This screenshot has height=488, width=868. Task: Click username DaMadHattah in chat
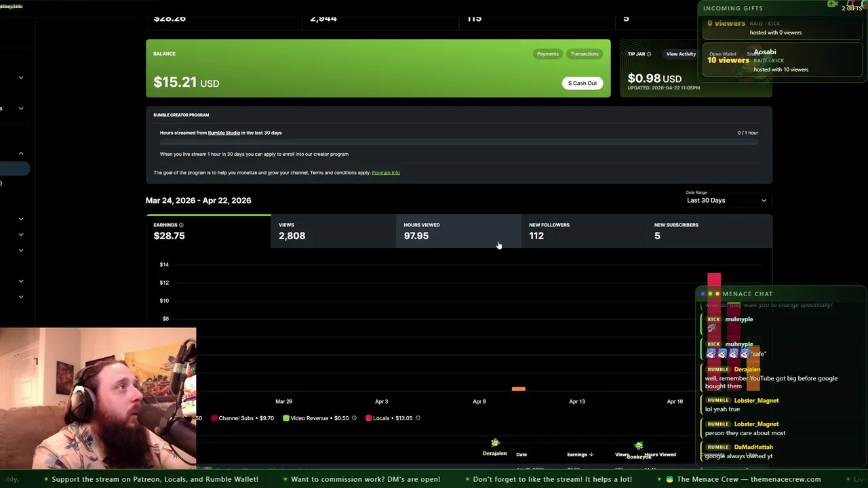[753, 447]
